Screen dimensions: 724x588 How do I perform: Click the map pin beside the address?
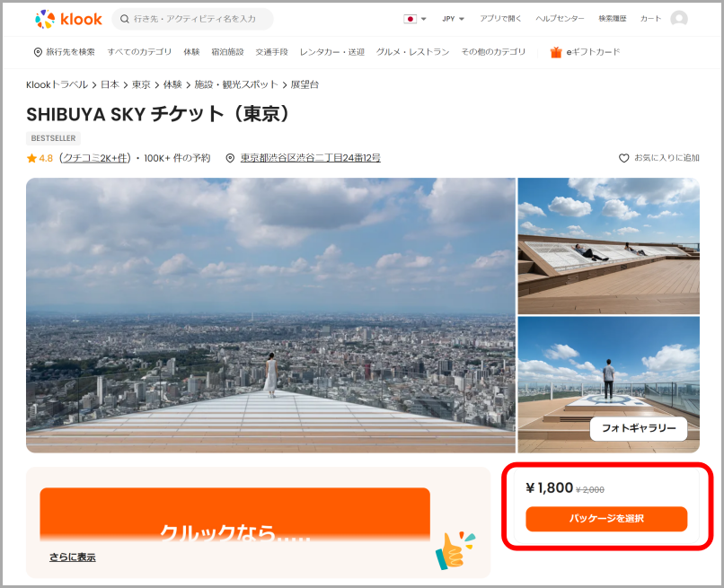[x=230, y=158]
